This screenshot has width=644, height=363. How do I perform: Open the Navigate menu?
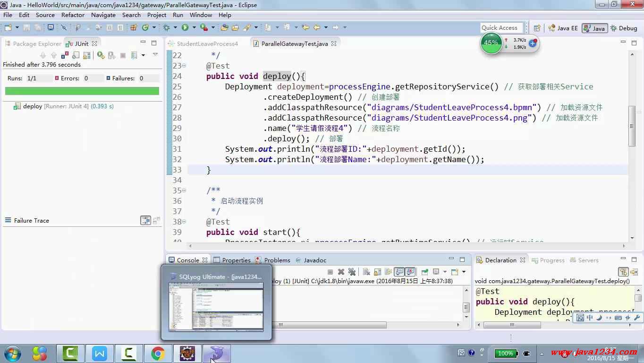[103, 15]
